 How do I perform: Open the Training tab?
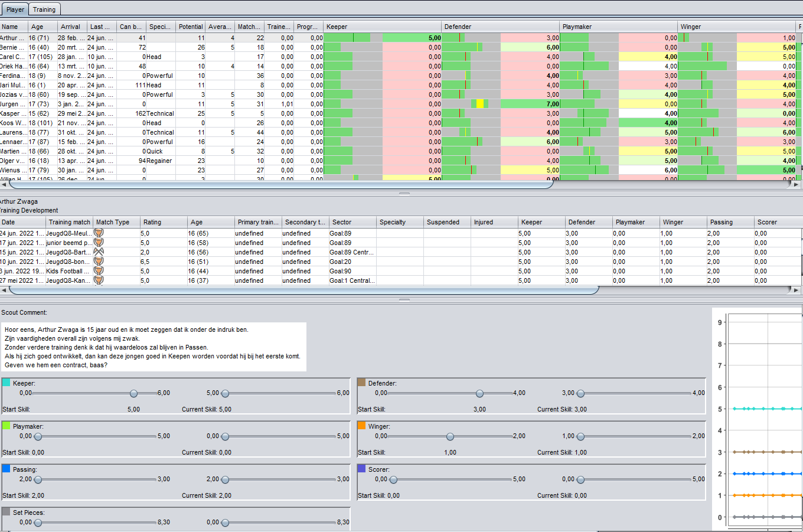point(44,9)
